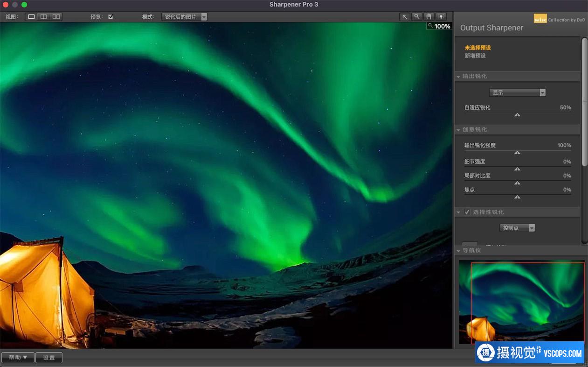Switch to split preview view icon

point(43,17)
